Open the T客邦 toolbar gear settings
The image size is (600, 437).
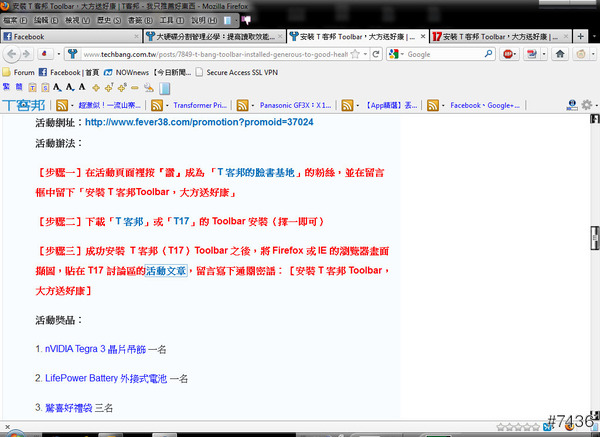point(586,105)
